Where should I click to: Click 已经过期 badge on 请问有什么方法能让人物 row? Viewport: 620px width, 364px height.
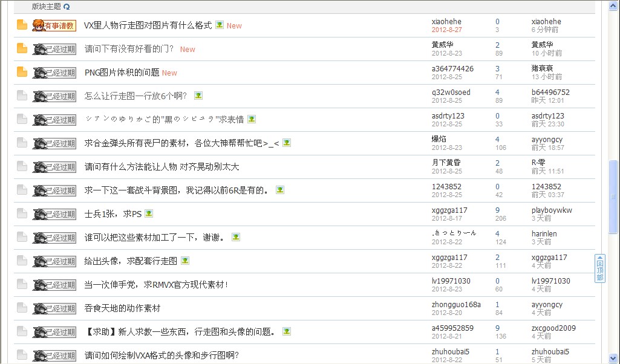point(54,167)
